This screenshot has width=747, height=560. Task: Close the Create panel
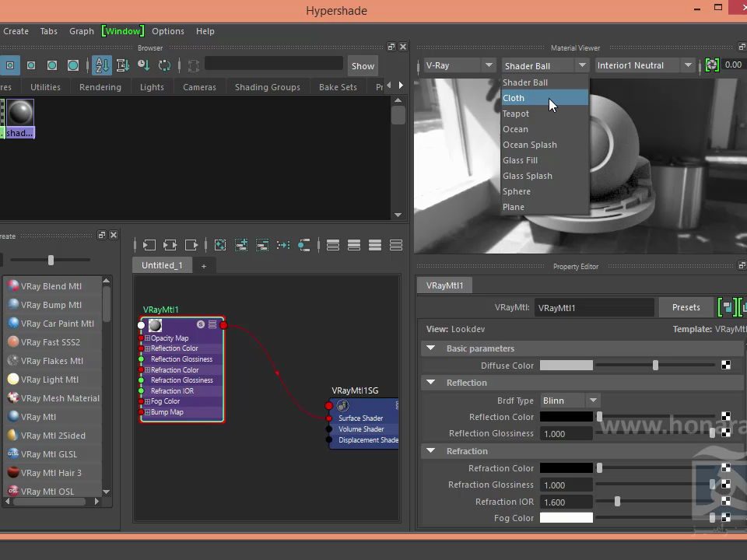tap(114, 235)
